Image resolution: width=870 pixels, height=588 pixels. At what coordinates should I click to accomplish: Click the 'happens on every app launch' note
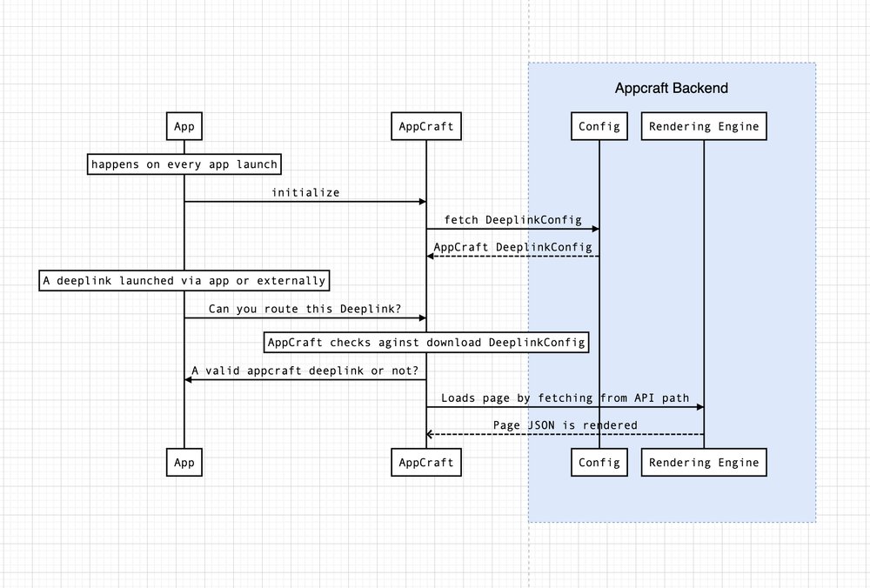tap(184, 164)
